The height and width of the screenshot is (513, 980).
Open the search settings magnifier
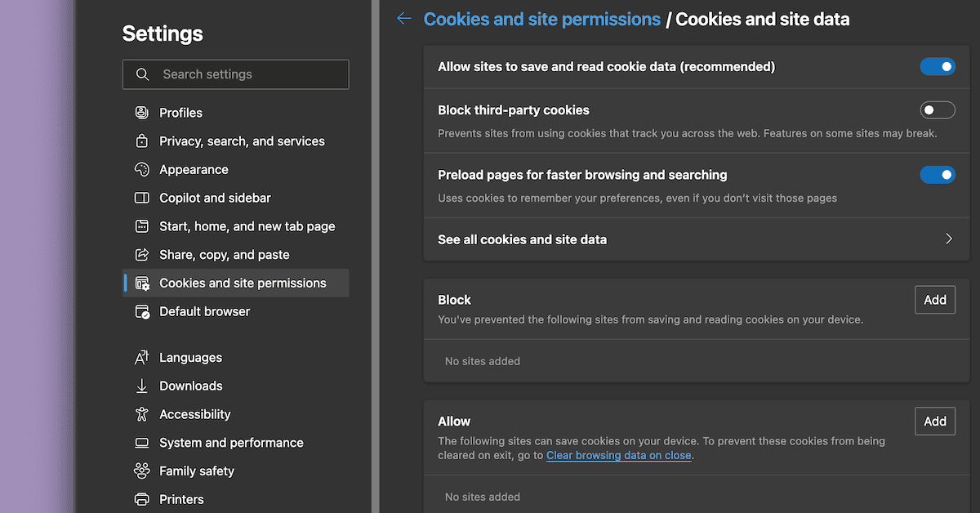(x=143, y=74)
